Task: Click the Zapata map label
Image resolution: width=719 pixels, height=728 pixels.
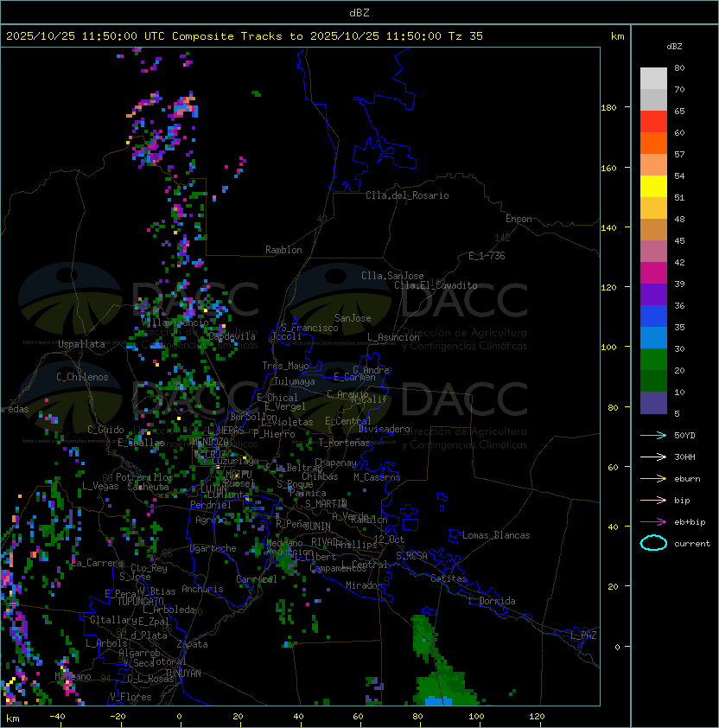Action: [192, 644]
